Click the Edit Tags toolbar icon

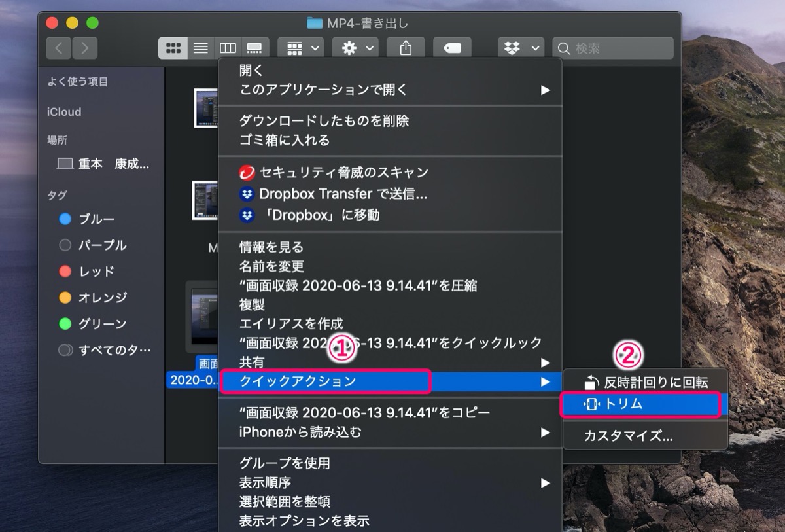tap(452, 48)
